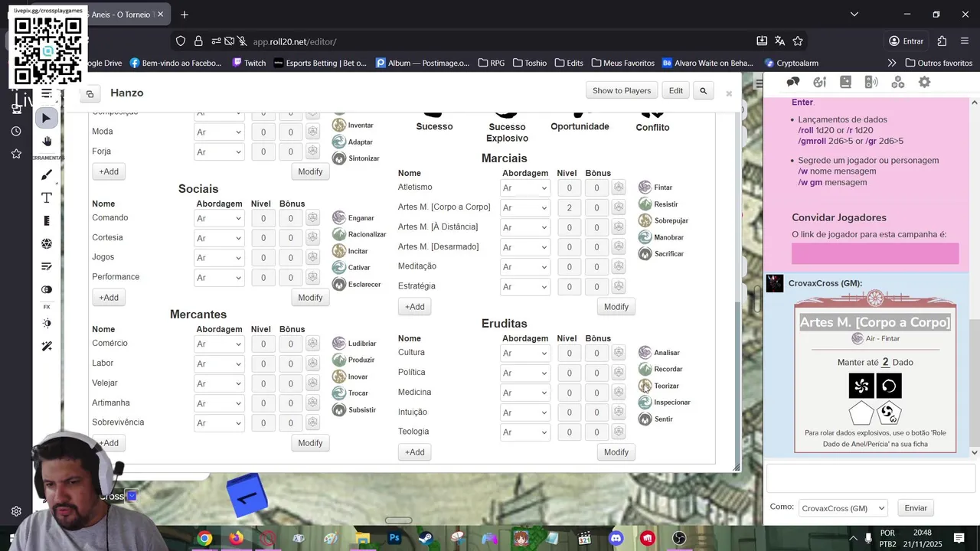Roll the Atletismo skill die icon

[619, 187]
